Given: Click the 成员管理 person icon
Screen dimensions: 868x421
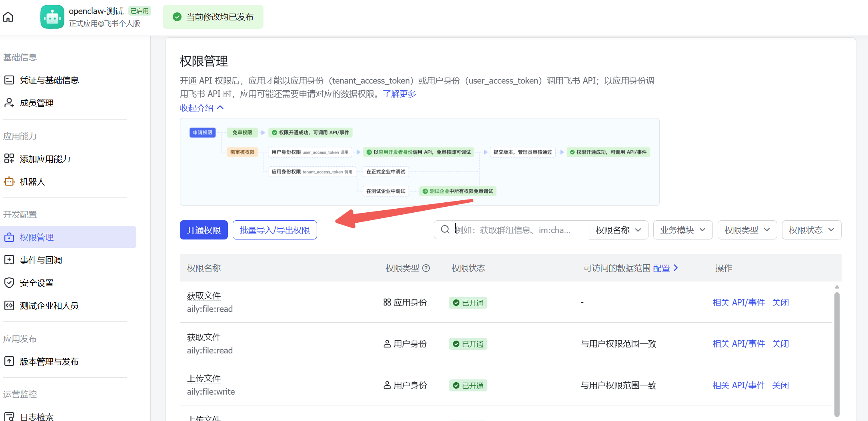Looking at the screenshot, I should click(9, 103).
